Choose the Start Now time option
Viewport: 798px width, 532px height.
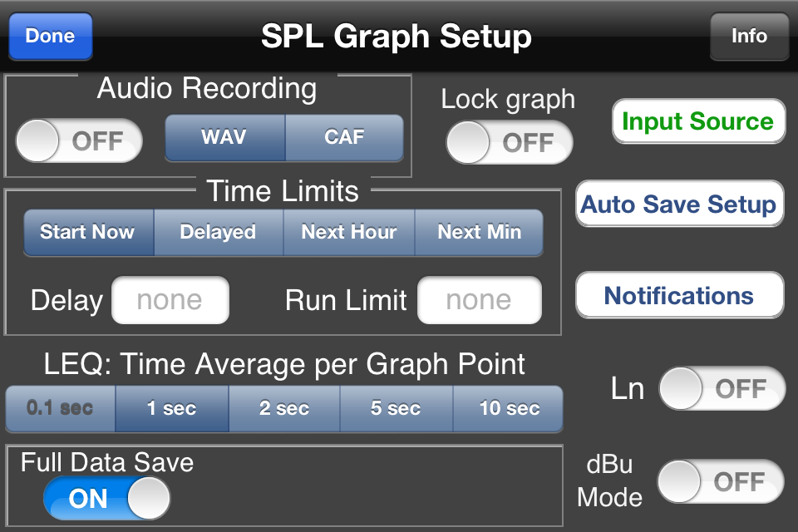click(89, 233)
